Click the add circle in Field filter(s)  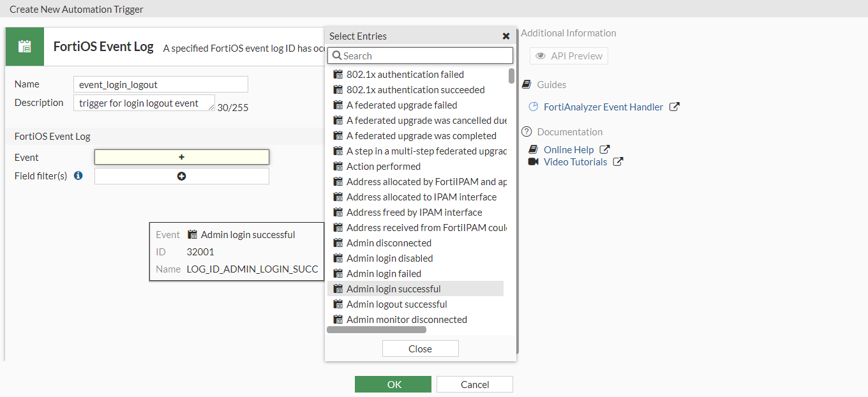(x=181, y=176)
